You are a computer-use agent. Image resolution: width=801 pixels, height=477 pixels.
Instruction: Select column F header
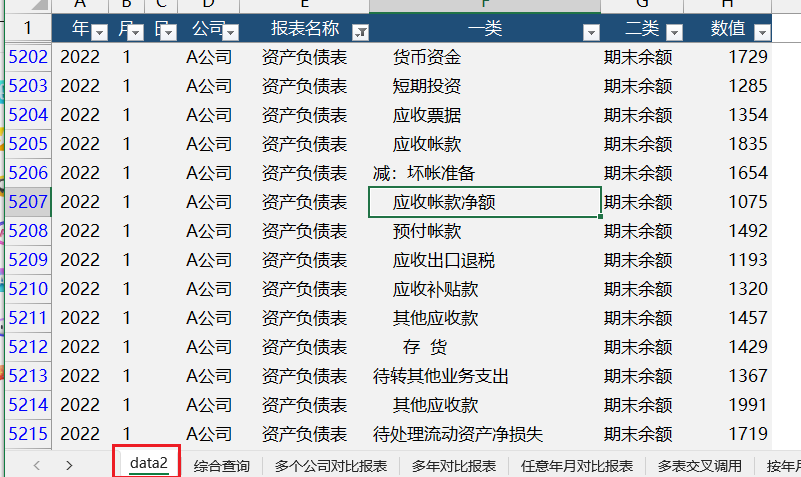tap(484, 6)
